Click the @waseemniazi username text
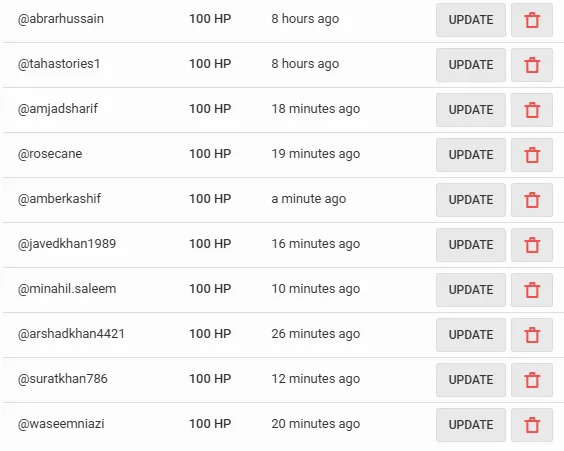564x451 pixels. click(x=61, y=424)
